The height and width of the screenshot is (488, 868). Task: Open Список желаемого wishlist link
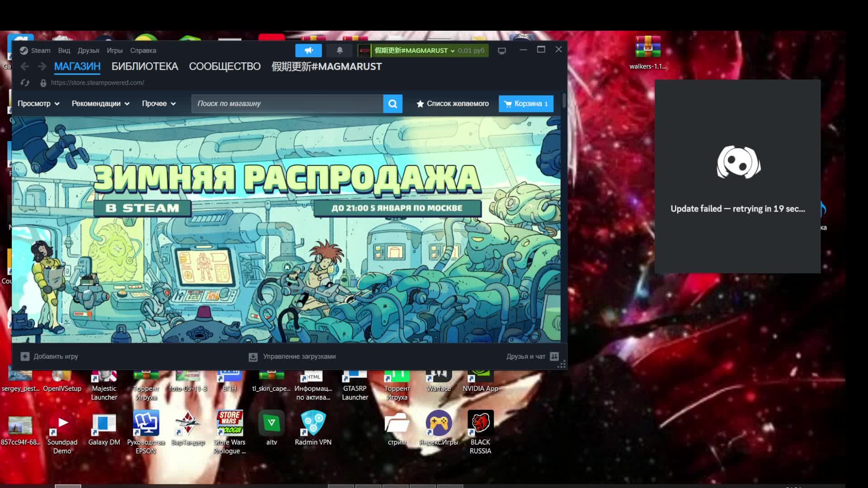pos(452,104)
